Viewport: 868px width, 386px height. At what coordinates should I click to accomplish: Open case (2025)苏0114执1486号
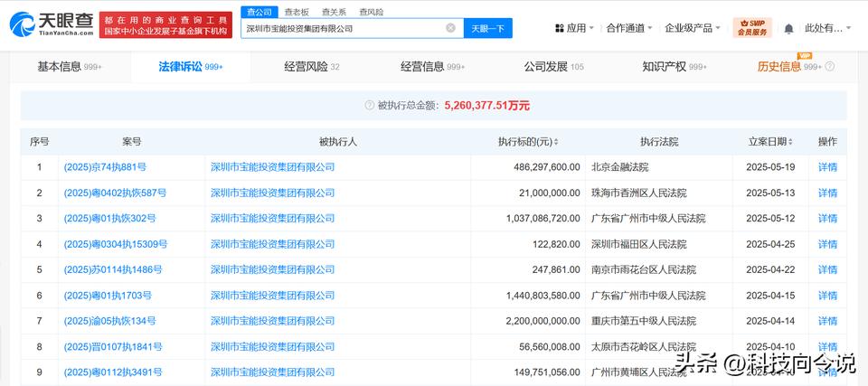(113, 269)
